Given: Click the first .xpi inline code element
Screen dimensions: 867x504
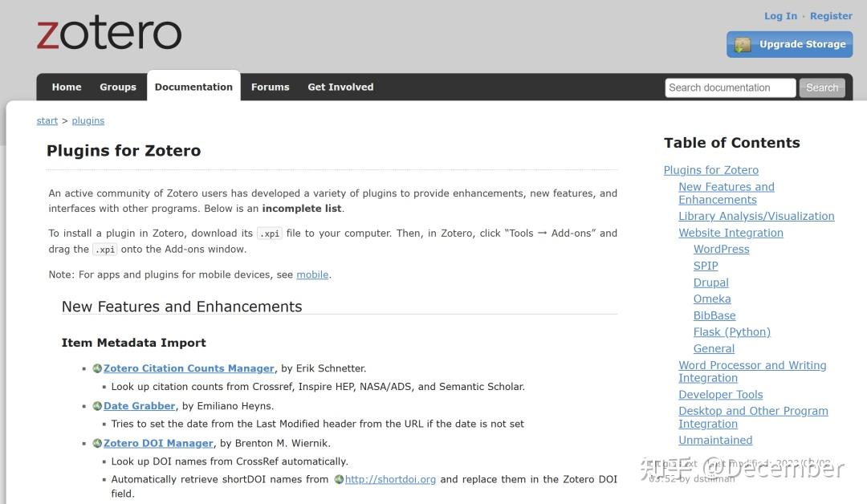Looking at the screenshot, I should [x=270, y=233].
